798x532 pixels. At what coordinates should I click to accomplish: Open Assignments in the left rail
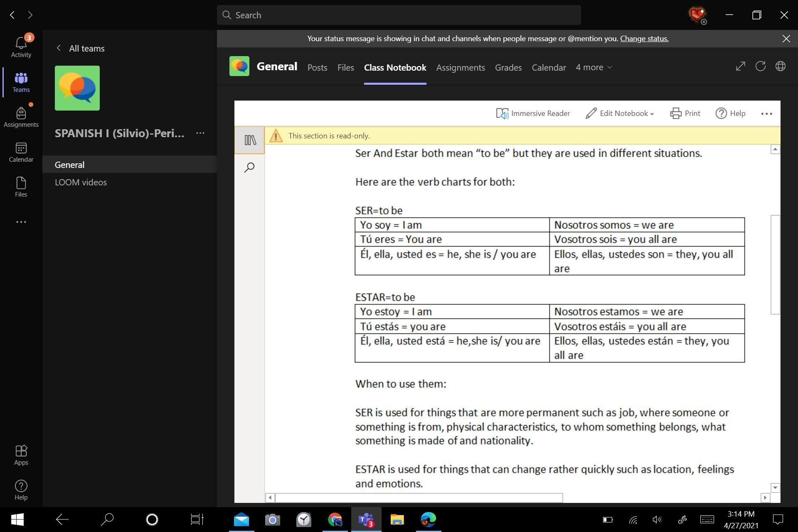point(21,117)
